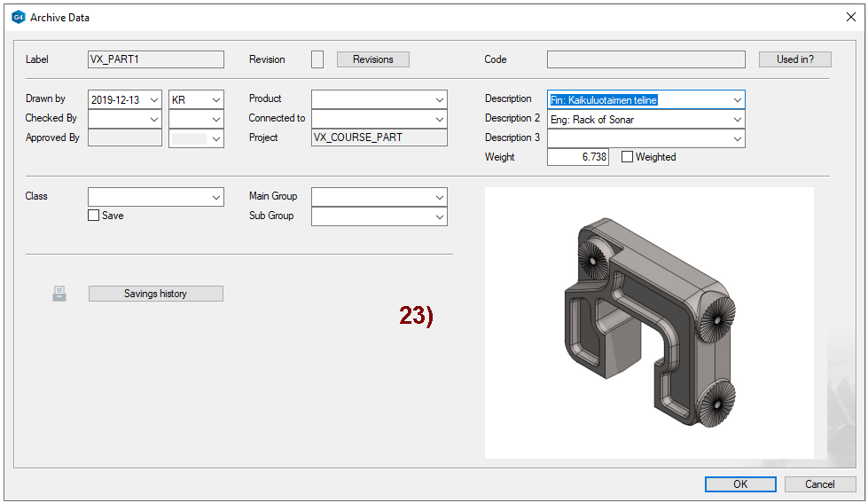
Task: Open the Description 2 dropdown
Action: click(x=737, y=119)
